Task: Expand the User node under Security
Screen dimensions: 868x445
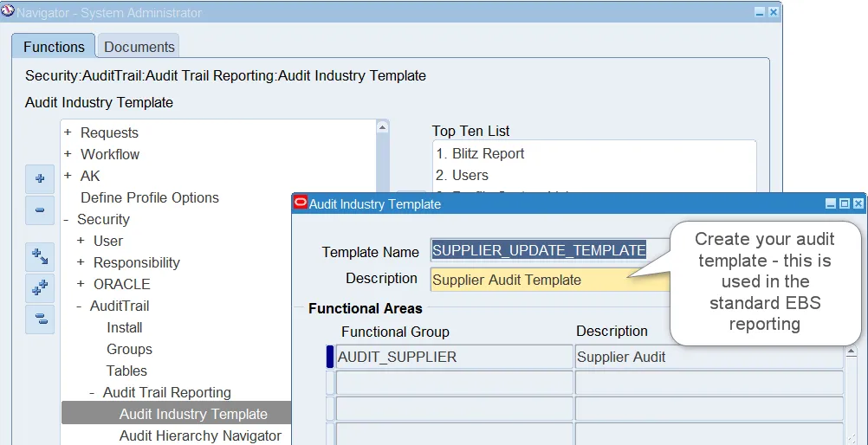Action: click(81, 241)
